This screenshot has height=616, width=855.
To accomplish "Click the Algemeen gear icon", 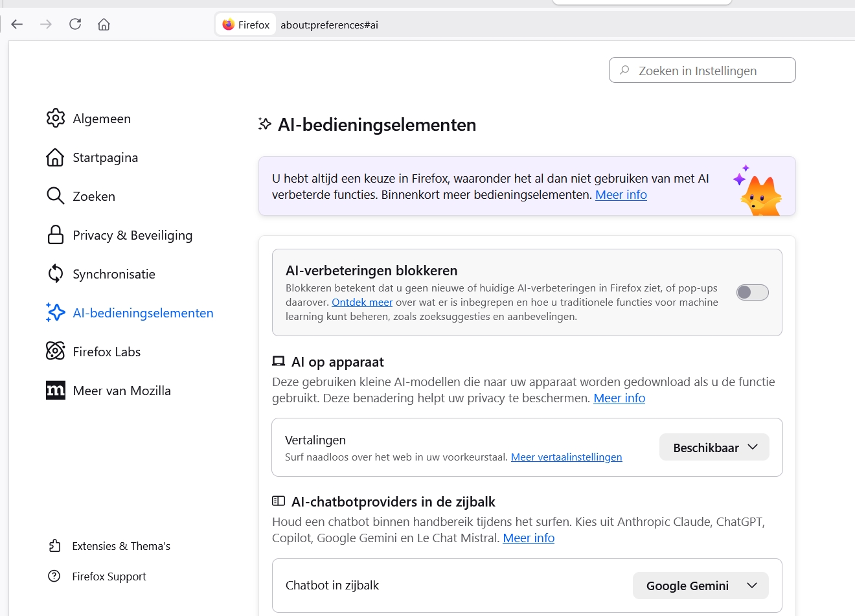I will [56, 119].
